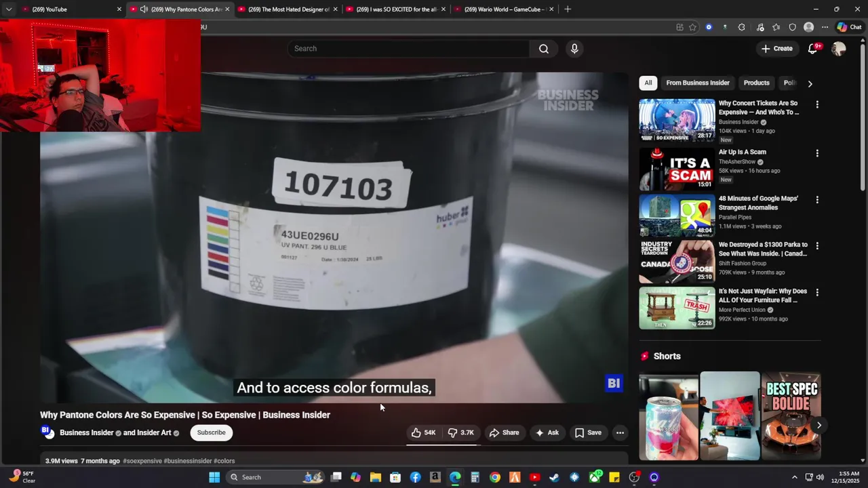Open Edge settings and more menu
This screenshot has width=868, height=488.
pos(825,27)
